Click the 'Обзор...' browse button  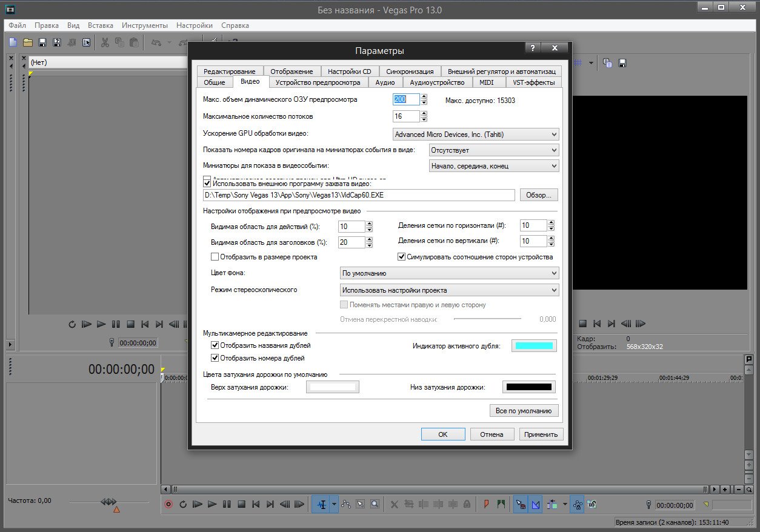[x=539, y=195]
